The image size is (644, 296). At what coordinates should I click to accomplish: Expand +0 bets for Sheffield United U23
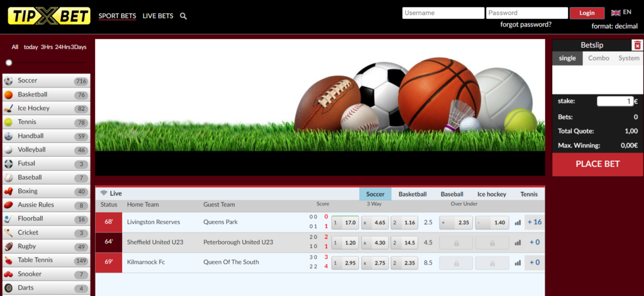pos(535,242)
